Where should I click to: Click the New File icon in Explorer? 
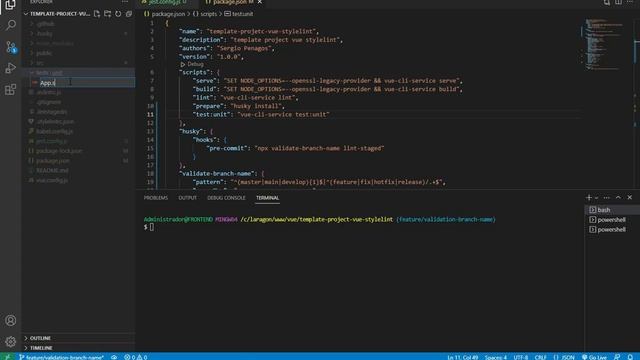click(97, 14)
